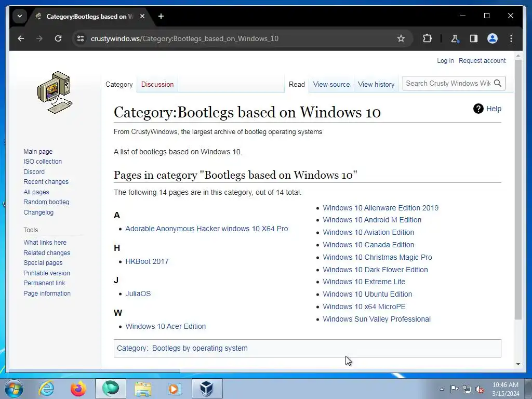Open Windows Sun Valley Professional page
The image size is (532, 399).
(x=377, y=320)
